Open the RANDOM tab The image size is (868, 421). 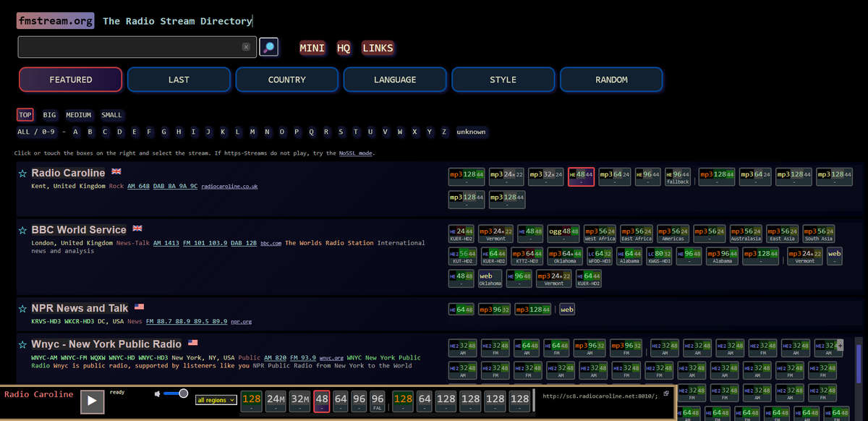pyautogui.click(x=611, y=80)
